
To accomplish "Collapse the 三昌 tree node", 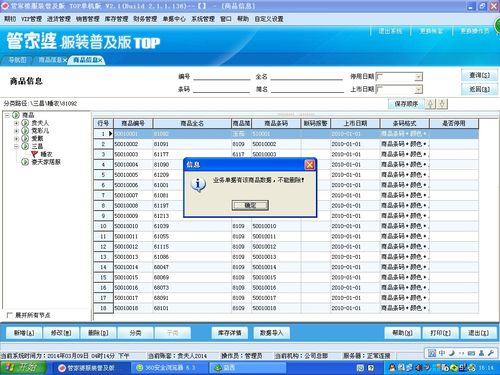I will pyautogui.click(x=16, y=146).
